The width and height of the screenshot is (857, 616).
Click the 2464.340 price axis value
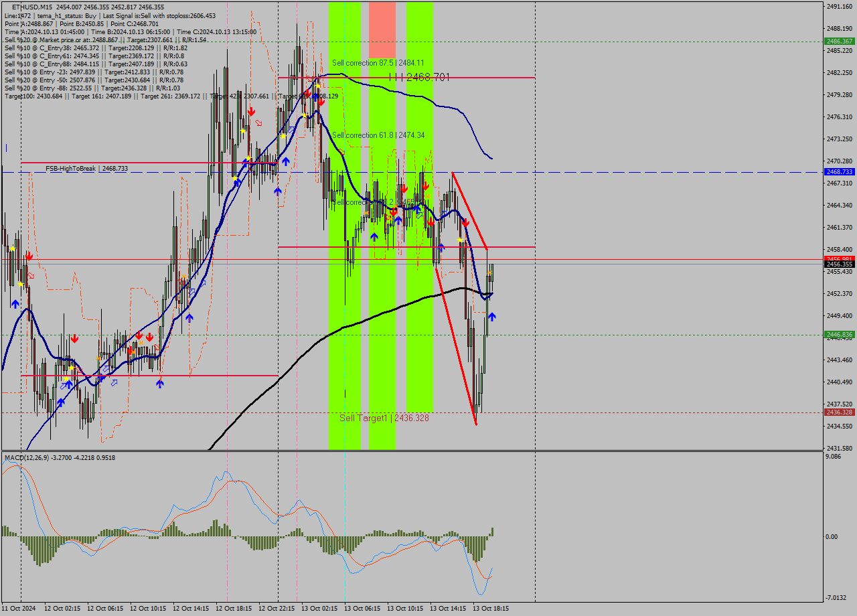[x=840, y=205]
